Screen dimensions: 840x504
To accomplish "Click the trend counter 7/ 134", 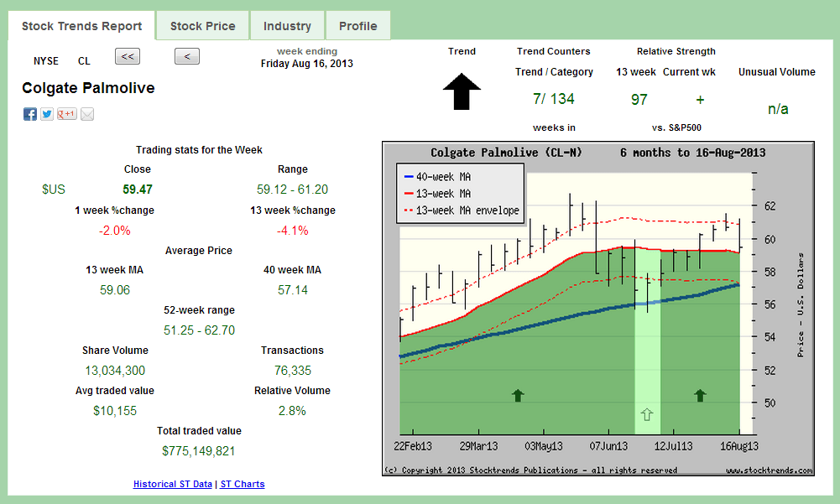I will (x=553, y=99).
